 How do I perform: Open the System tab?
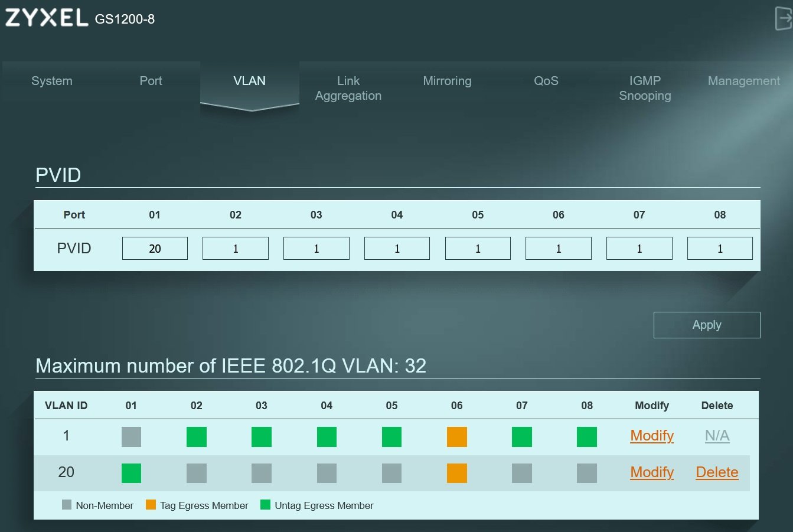point(52,81)
